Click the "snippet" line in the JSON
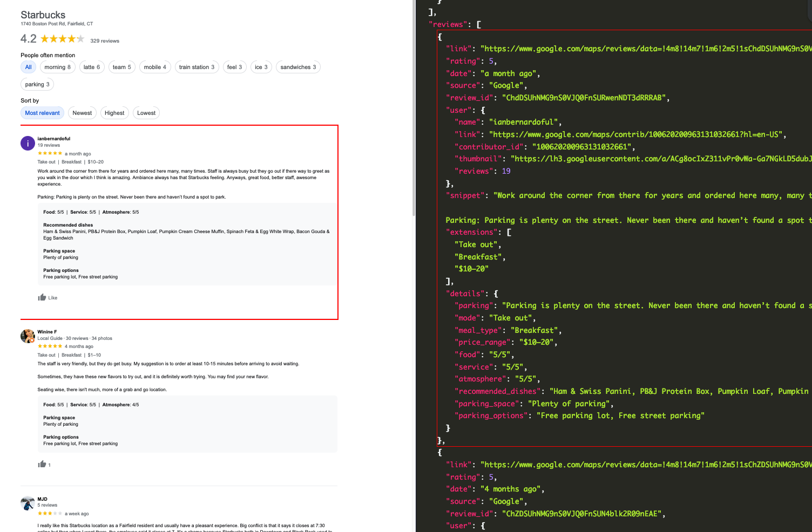The height and width of the screenshot is (532, 812). tap(629, 195)
